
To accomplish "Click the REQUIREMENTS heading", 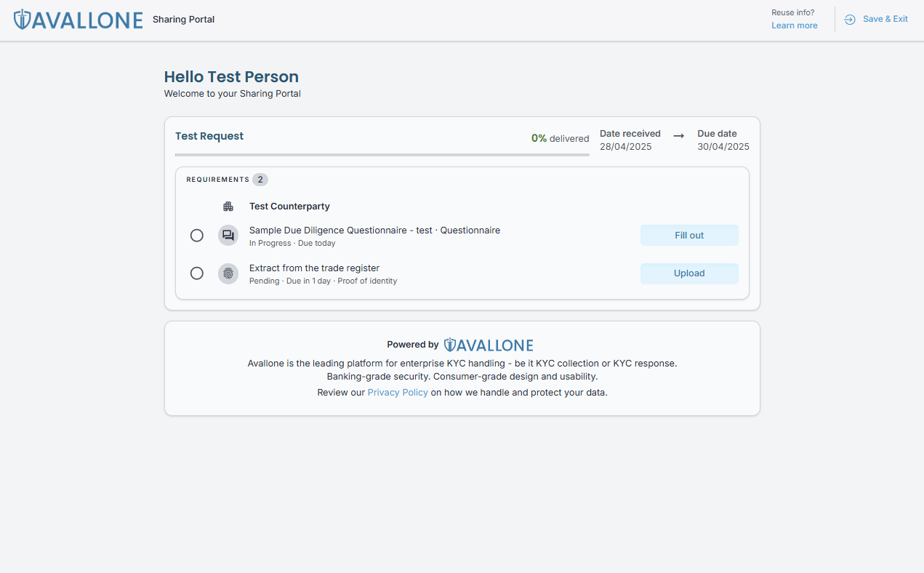I will click(x=217, y=180).
